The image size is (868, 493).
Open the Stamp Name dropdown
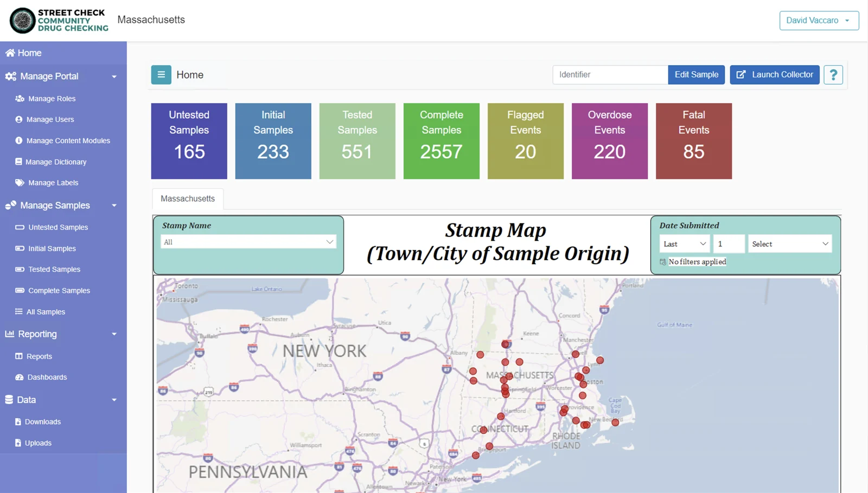(x=248, y=242)
